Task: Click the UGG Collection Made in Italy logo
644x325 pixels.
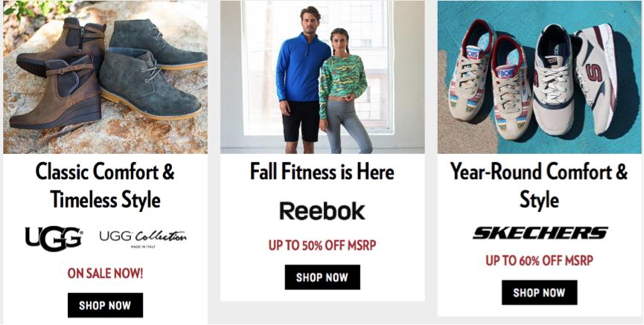Action: tap(142, 238)
